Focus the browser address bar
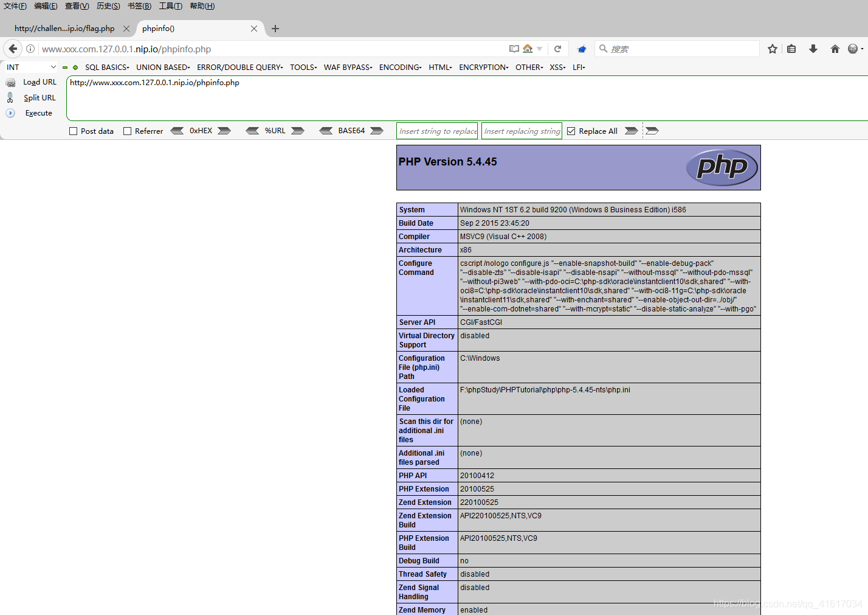 pos(274,49)
